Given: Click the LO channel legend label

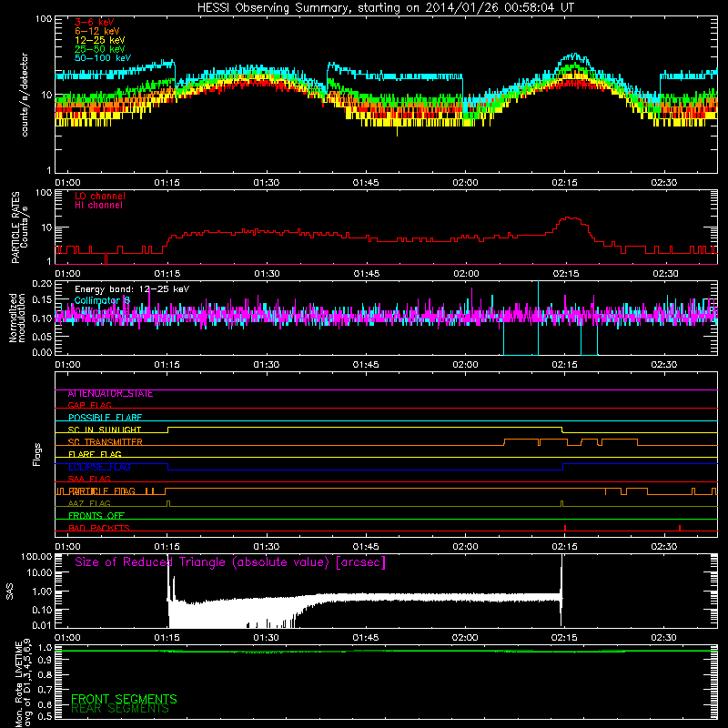Looking at the screenshot, I should pos(100,196).
